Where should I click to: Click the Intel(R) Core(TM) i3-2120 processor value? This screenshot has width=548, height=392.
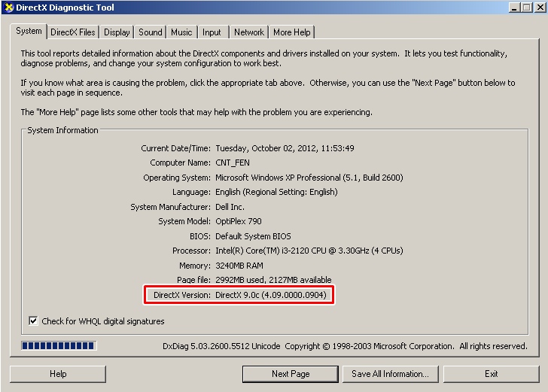309,251
